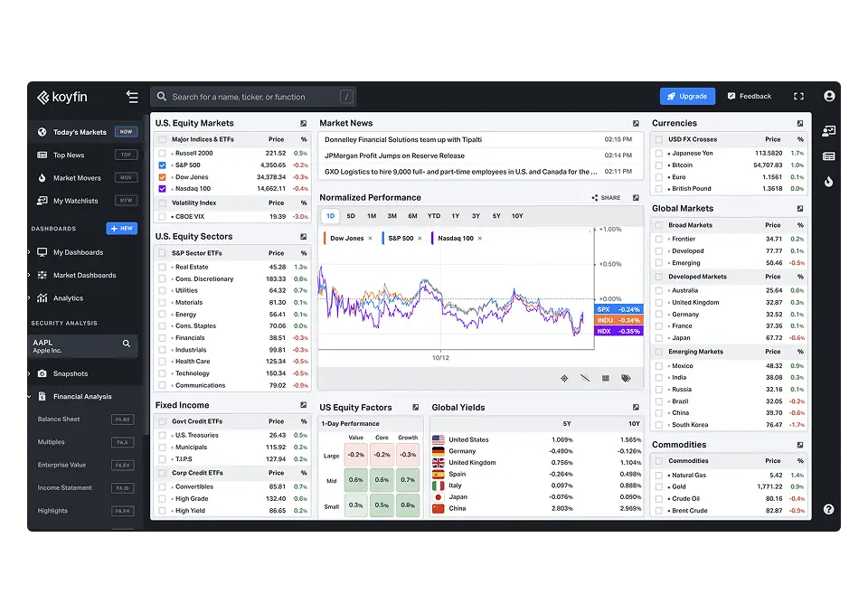Open the Balance Sheet analysis
The width and height of the screenshot is (868, 613).
[85, 420]
